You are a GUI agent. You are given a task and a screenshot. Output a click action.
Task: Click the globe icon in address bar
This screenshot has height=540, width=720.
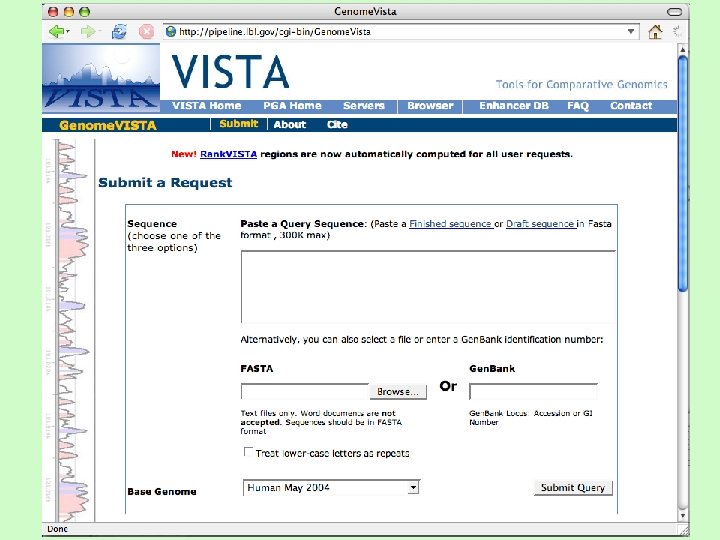171,31
